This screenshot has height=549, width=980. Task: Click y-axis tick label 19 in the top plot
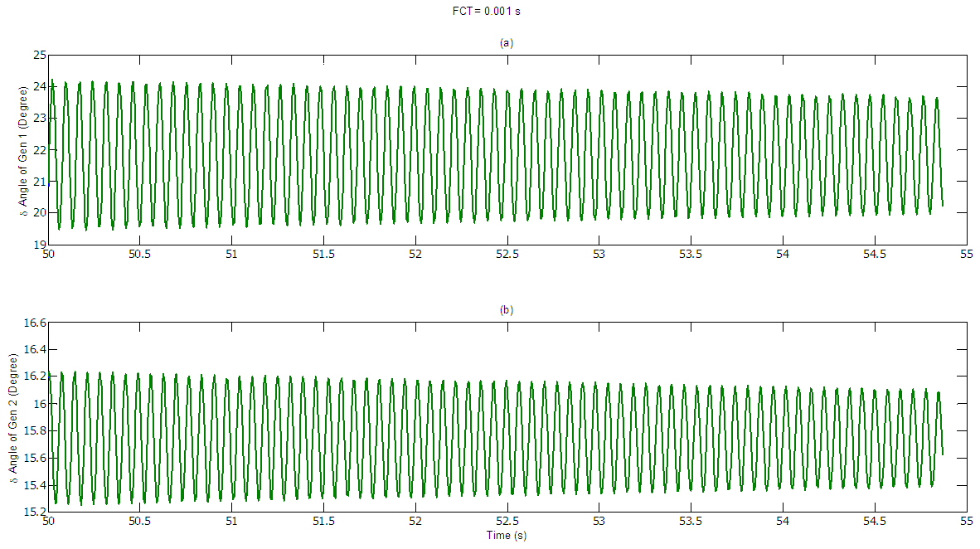(38, 245)
